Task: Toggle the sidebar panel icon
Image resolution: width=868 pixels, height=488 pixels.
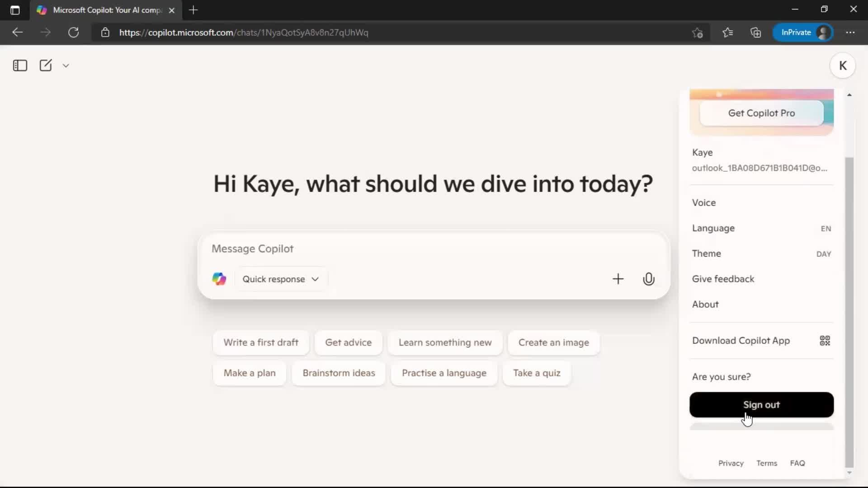Action: tap(19, 66)
